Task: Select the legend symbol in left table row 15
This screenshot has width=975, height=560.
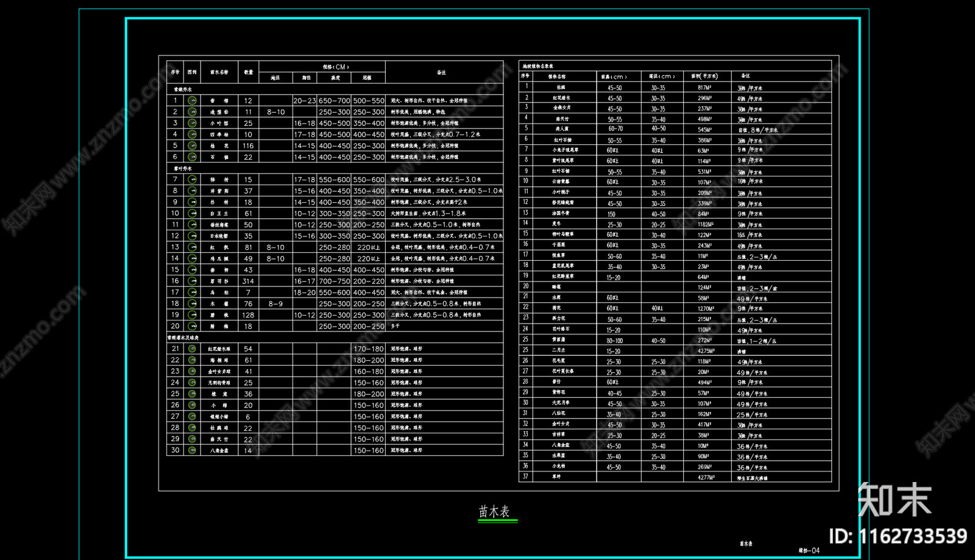Action: 192,269
